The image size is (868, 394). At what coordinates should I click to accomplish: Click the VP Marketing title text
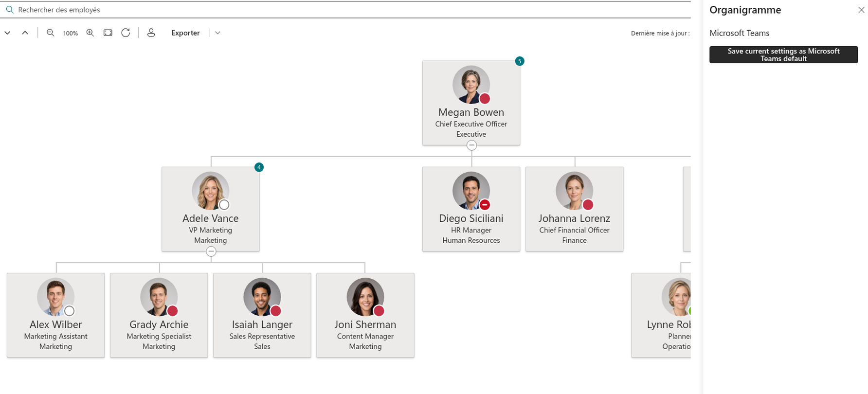tap(210, 230)
